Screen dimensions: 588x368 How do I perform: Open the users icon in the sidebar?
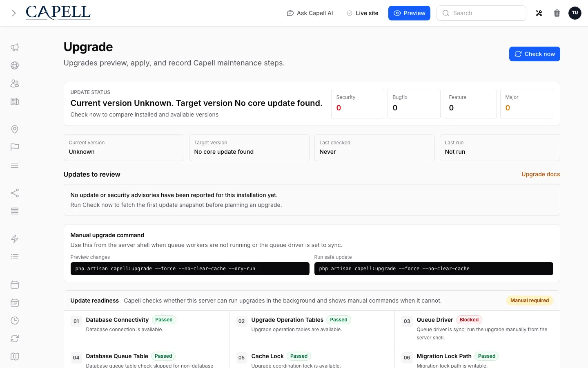(15, 83)
